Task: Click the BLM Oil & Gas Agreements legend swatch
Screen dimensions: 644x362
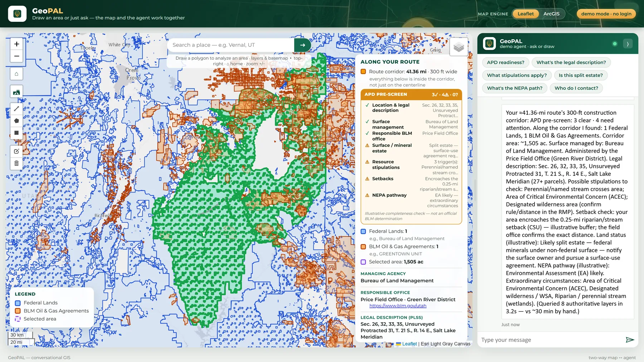Action: pos(18,311)
